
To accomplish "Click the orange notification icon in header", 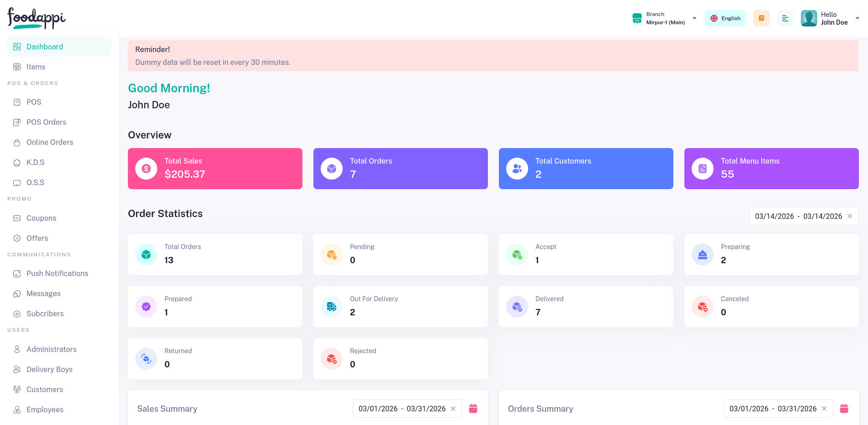I will [761, 18].
